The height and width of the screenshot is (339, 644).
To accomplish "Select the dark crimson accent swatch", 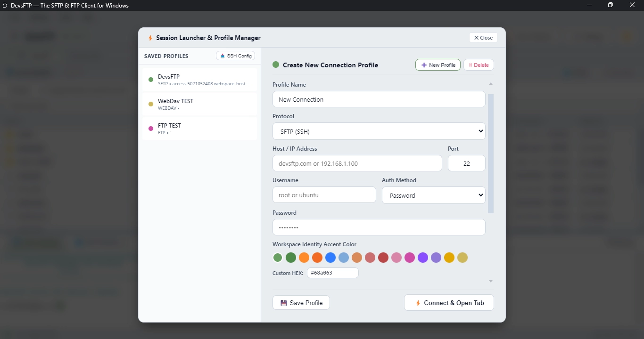I will coord(383,258).
